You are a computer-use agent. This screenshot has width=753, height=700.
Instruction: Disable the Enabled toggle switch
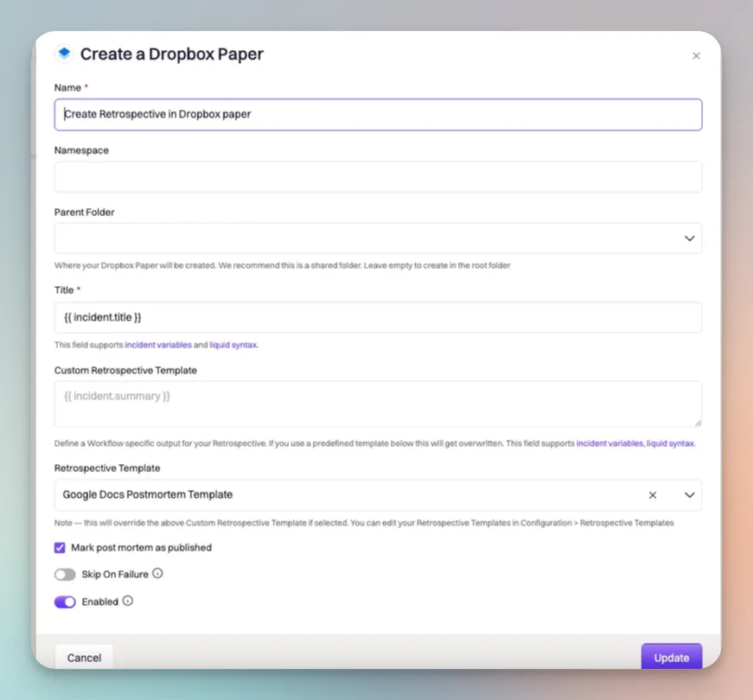[65, 601]
